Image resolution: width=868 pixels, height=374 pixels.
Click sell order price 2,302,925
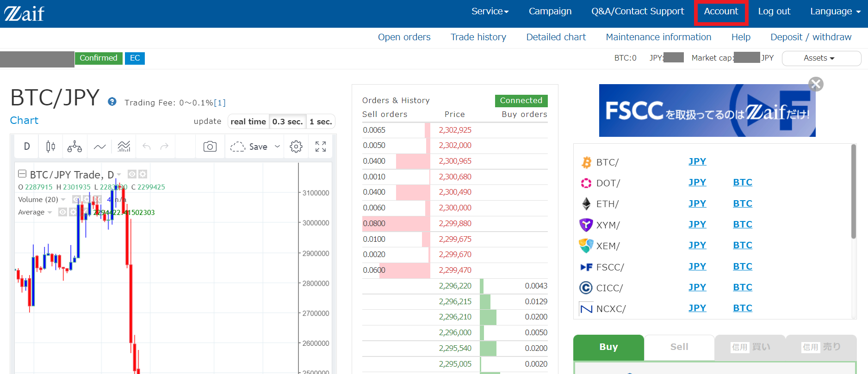pyautogui.click(x=455, y=130)
